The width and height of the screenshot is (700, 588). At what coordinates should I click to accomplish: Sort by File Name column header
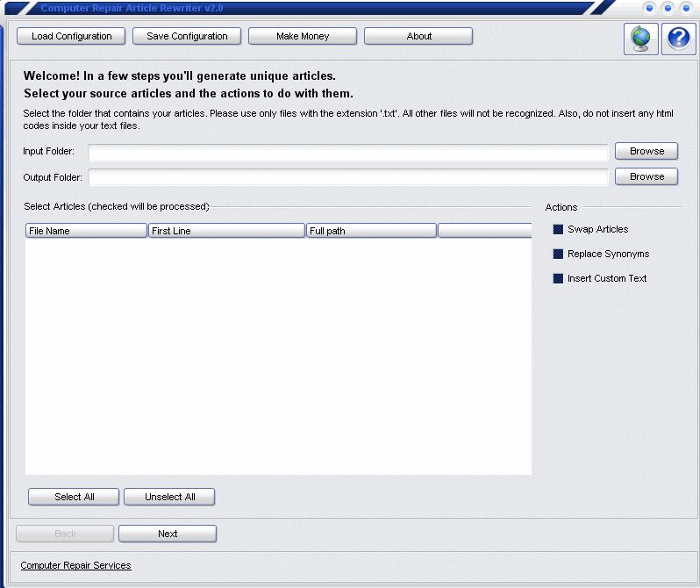(86, 231)
